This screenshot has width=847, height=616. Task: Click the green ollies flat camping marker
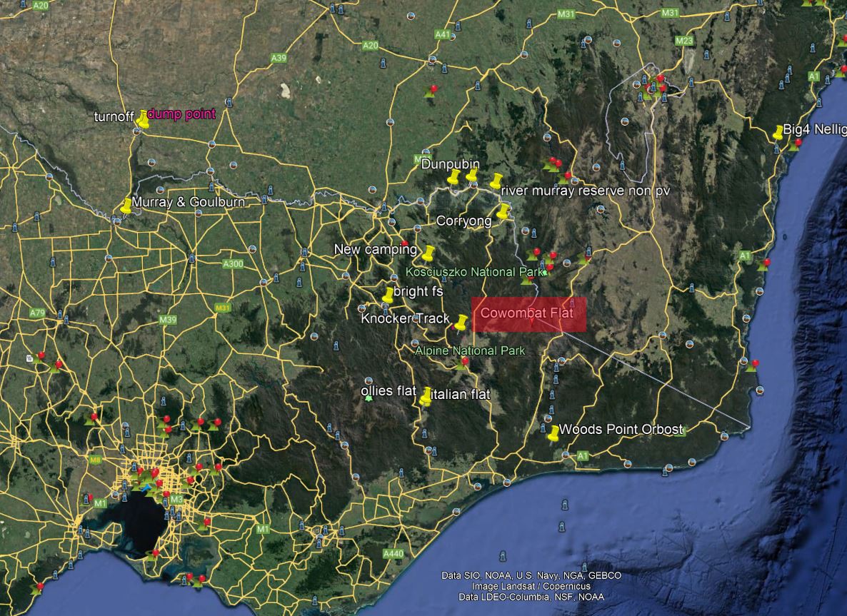click(x=369, y=398)
